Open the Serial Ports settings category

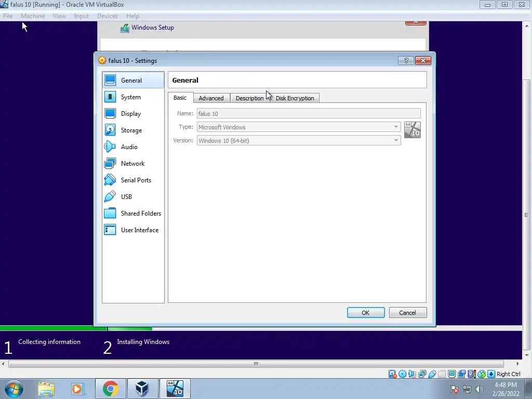(133, 180)
